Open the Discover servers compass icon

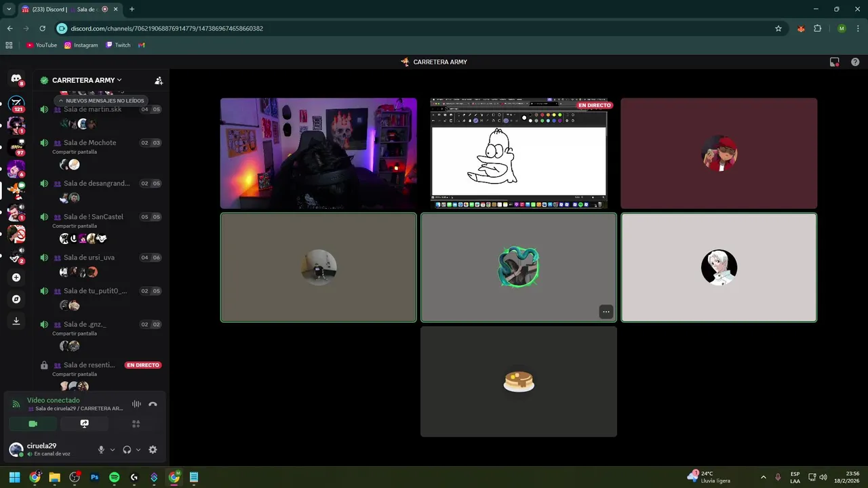tap(16, 299)
